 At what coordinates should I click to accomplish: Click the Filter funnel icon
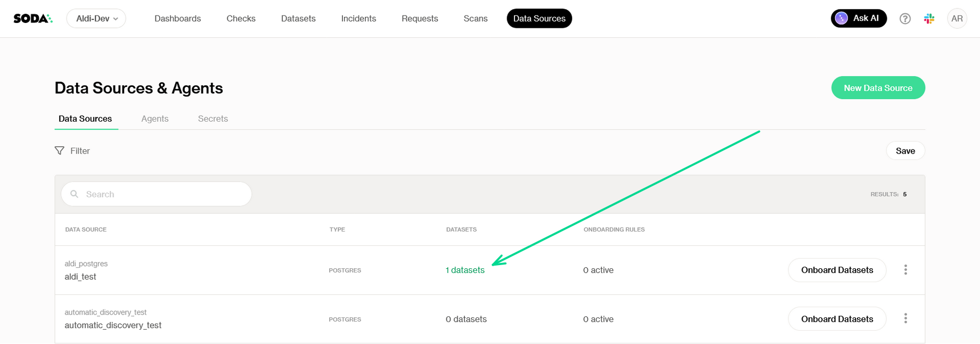[60, 151]
